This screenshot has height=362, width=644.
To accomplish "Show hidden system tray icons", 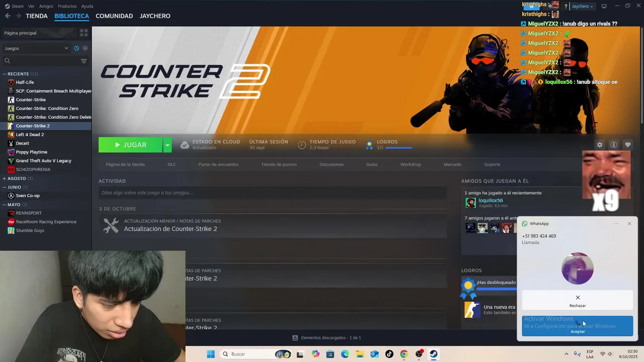I will (567, 354).
